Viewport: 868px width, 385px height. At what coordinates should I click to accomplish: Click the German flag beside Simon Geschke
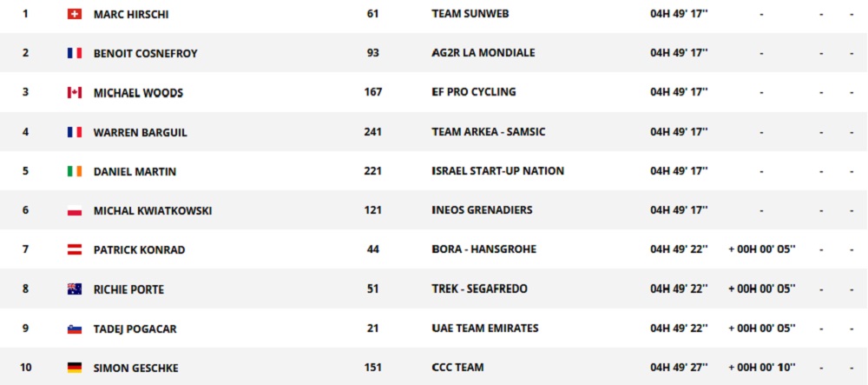(75, 368)
